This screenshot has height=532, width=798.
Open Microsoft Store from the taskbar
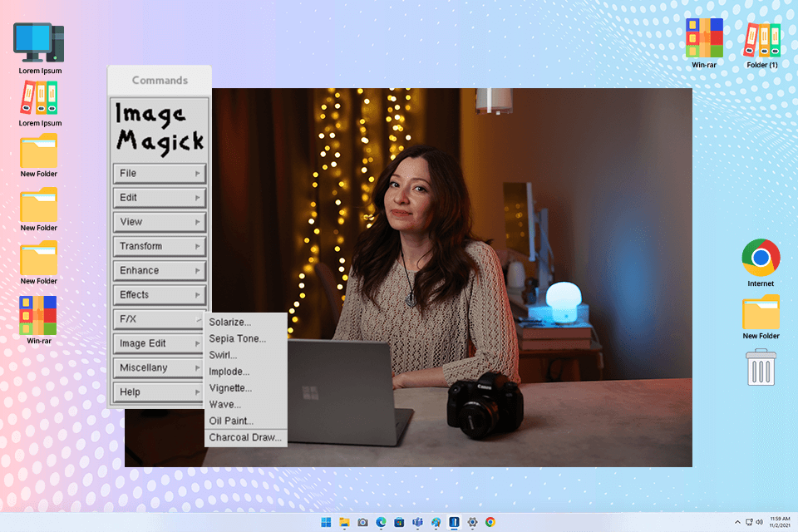click(399, 522)
